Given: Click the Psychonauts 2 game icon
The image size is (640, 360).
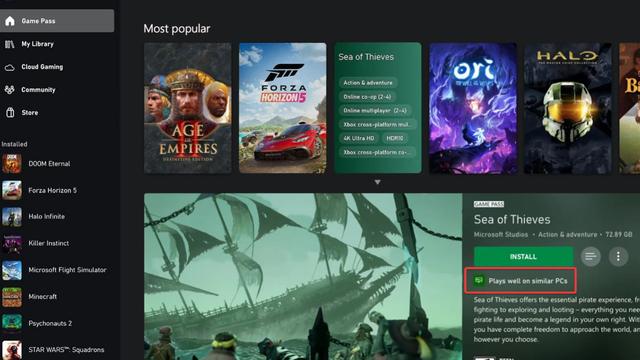Looking at the screenshot, I should pyautogui.click(x=12, y=323).
